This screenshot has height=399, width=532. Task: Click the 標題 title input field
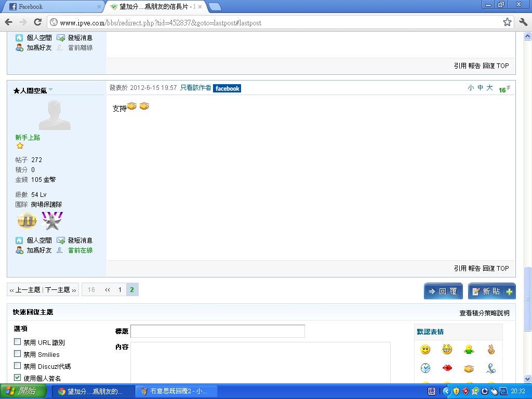218,331
